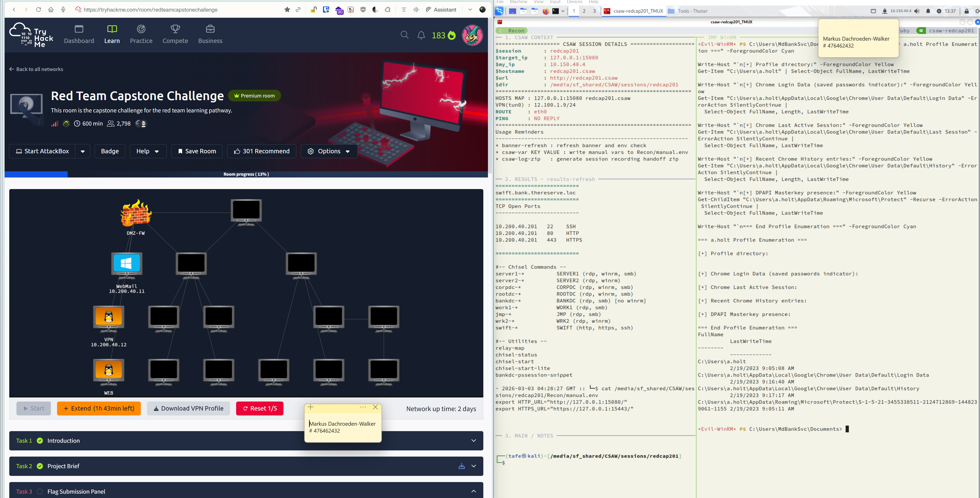Open the user avatar profile menu
This screenshot has width=980, height=498.
coord(472,35)
